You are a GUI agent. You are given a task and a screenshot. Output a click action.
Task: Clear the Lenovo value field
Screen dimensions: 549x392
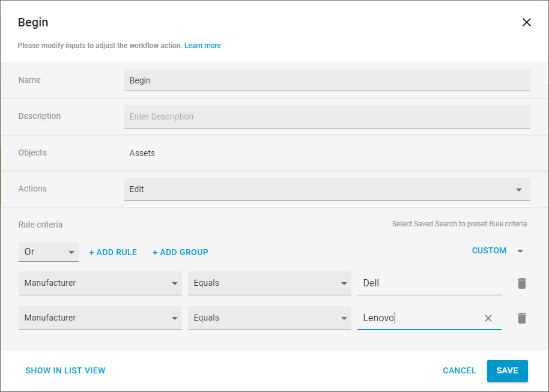[x=488, y=318]
